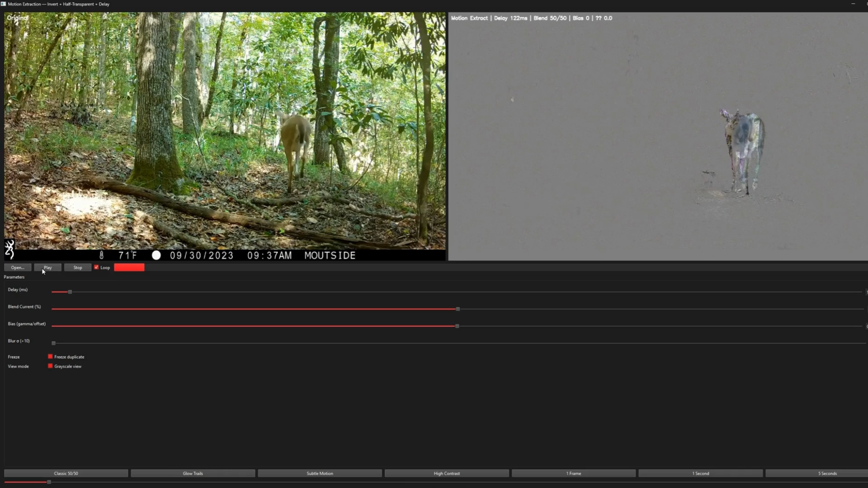This screenshot has width=868, height=488.
Task: Apply the Glow Trails preset
Action: [193, 474]
